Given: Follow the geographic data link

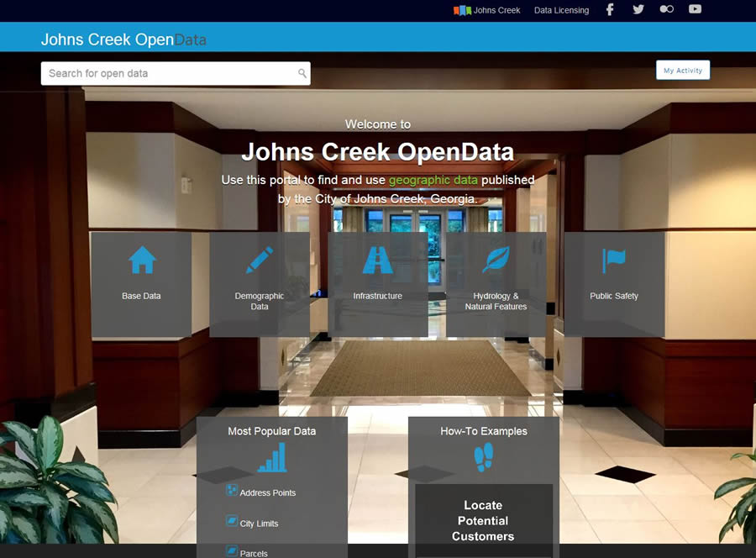Looking at the screenshot, I should click(x=434, y=180).
